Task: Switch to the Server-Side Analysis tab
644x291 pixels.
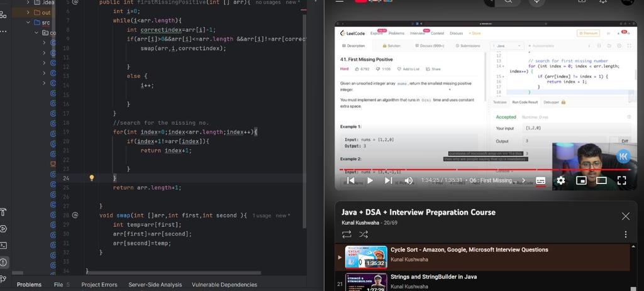Action: point(155,285)
